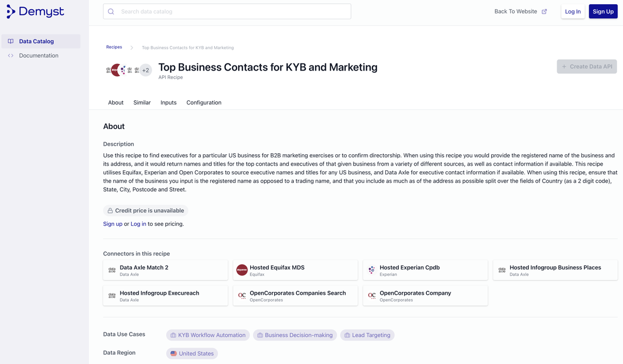The image size is (623, 364).
Task: Click the Data Axle logo on Hosted Infogroup Execureach
Action: (112, 295)
